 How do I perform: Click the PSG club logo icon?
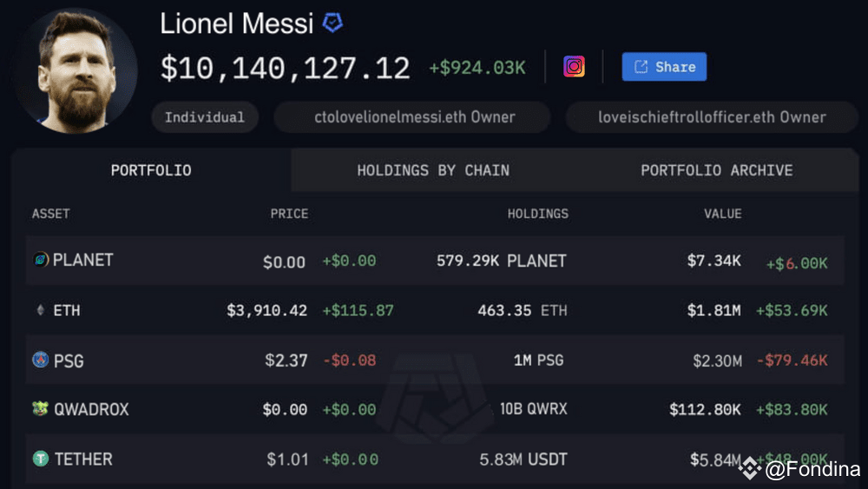41,360
